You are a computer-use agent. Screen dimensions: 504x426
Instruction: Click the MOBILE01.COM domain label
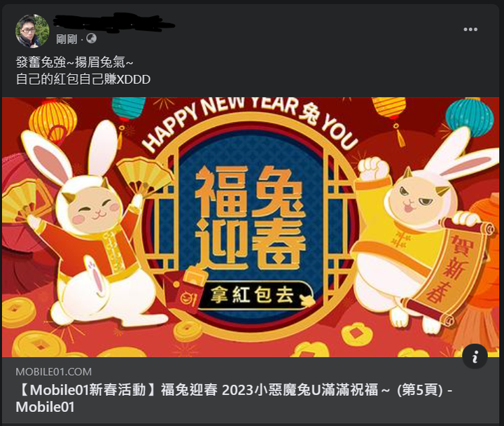pyautogui.click(x=54, y=372)
